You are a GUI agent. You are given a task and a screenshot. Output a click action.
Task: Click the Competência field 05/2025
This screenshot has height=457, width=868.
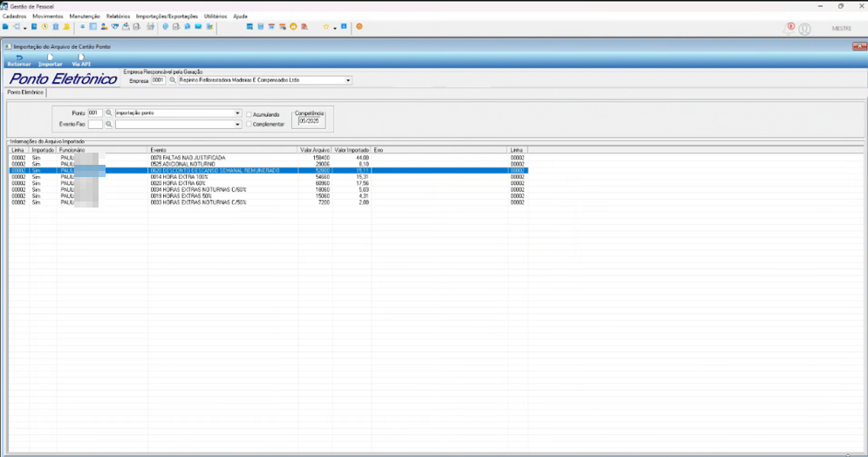pos(309,121)
